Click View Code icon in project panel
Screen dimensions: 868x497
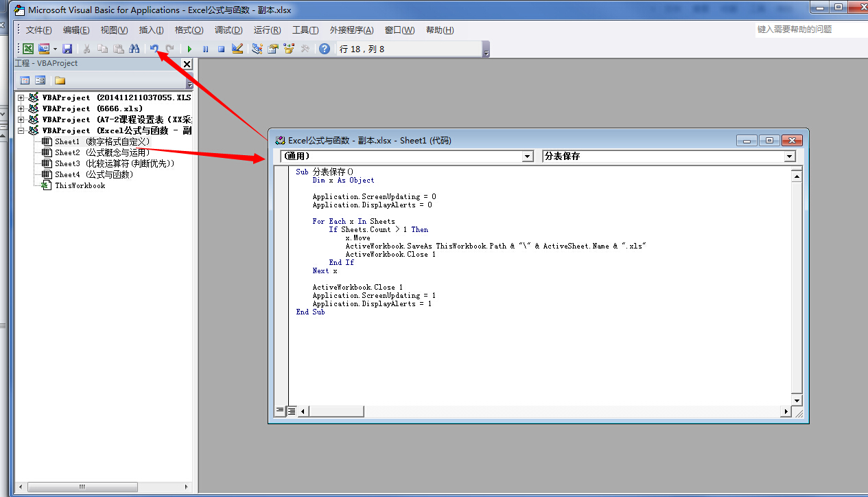click(x=25, y=80)
